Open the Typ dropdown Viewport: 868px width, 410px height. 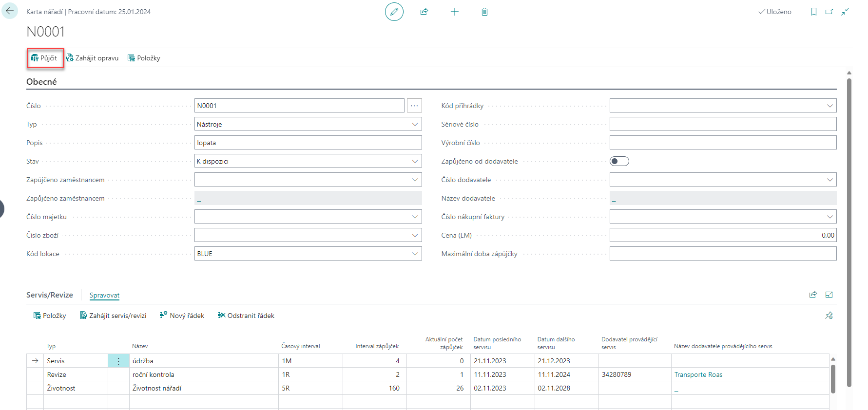pos(415,124)
